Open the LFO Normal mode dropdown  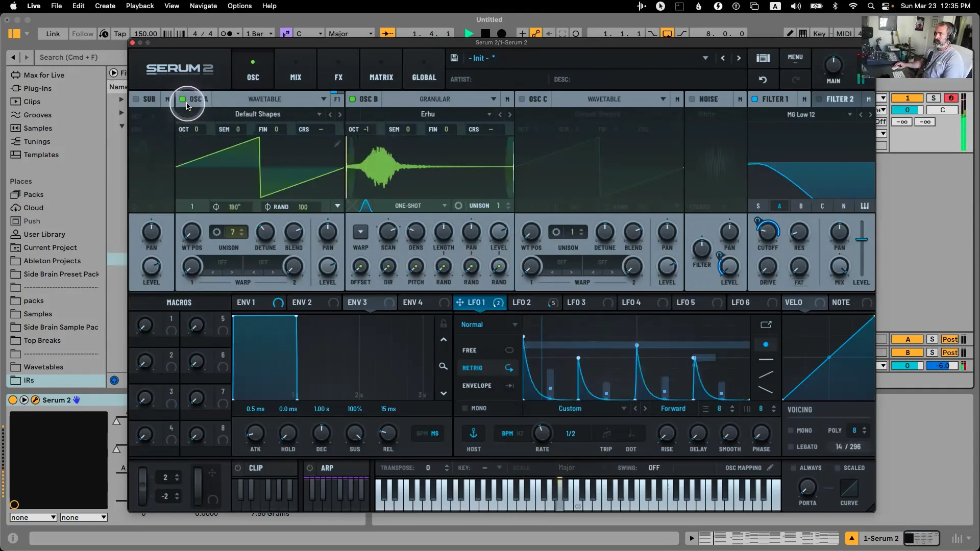pos(488,324)
